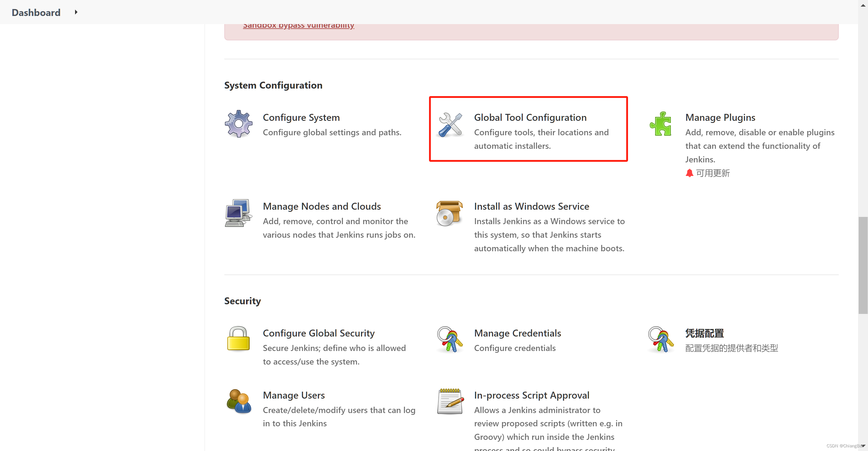Open the Dashboard breadcrumb link
The image size is (868, 451).
[x=36, y=12]
